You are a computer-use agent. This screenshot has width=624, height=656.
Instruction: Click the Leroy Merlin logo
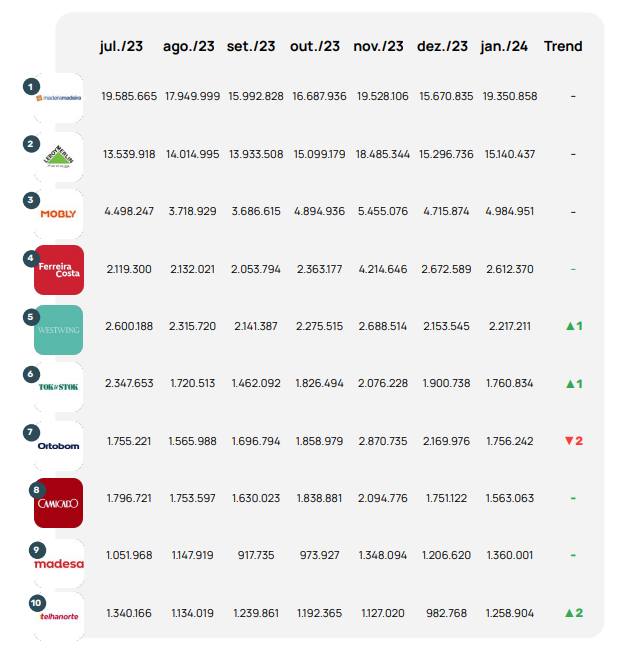(59, 156)
